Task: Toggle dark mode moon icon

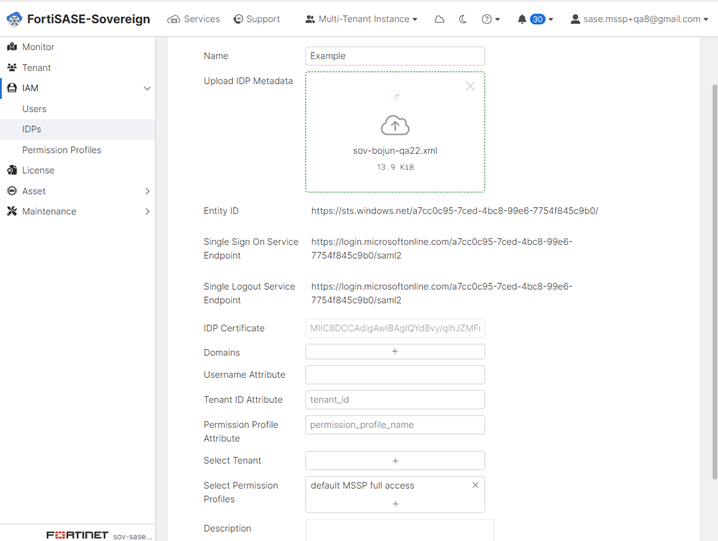Action: tap(462, 19)
